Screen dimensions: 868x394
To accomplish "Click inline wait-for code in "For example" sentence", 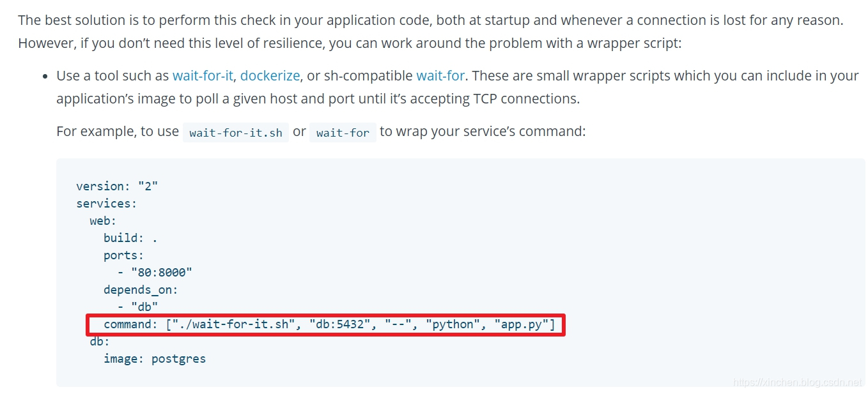I will [x=343, y=133].
